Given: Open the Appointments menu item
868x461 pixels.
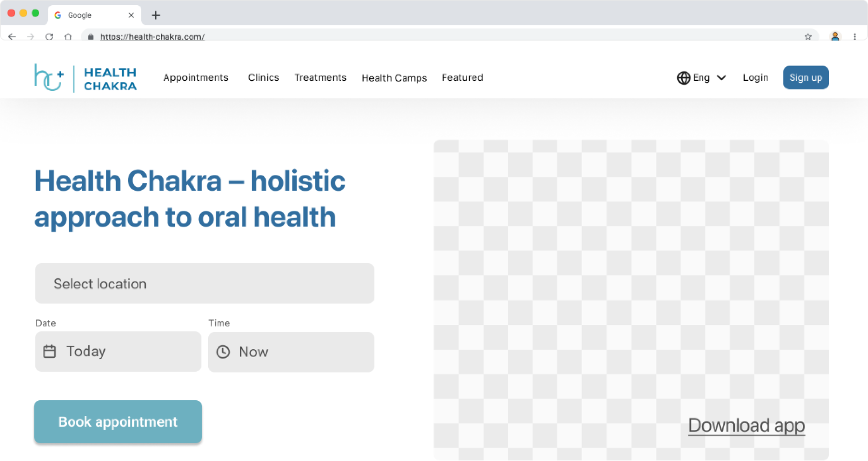Looking at the screenshot, I should tap(196, 78).
